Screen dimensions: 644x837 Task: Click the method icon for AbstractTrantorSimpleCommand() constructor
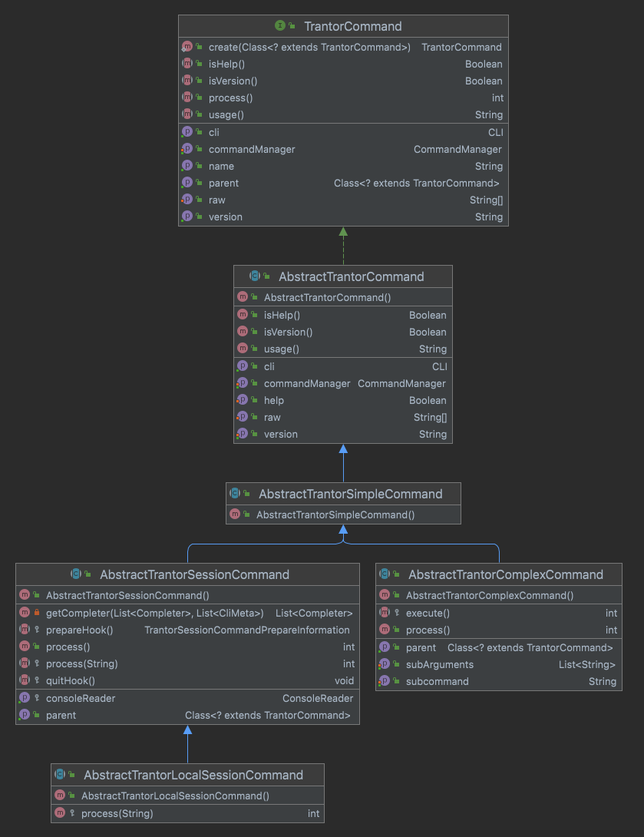[x=236, y=514]
